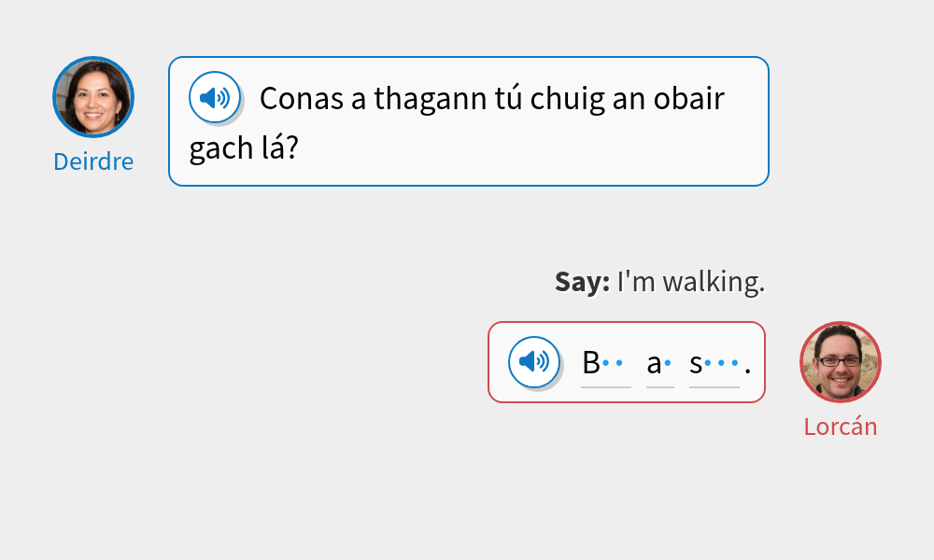This screenshot has width=934, height=560.
Task: Click the blank word starting with B
Action: (605, 364)
